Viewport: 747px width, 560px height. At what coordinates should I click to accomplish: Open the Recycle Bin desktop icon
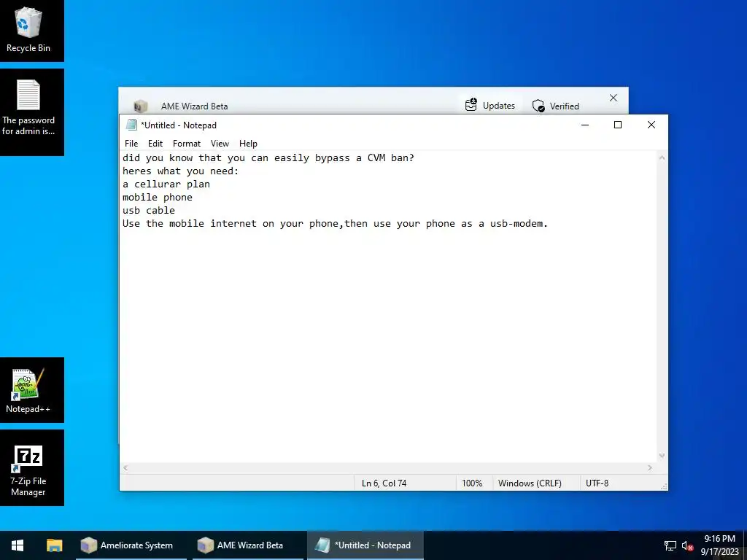[x=28, y=29]
